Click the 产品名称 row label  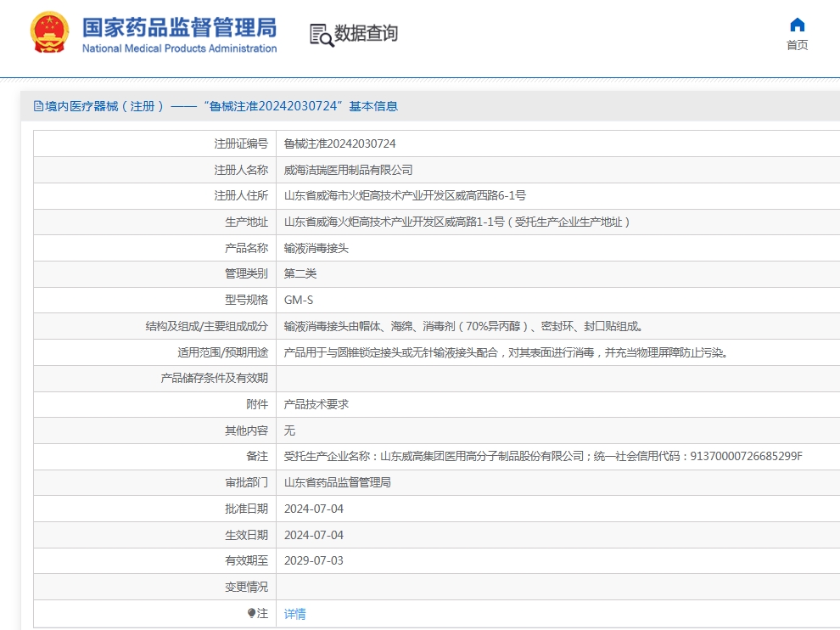coord(246,248)
